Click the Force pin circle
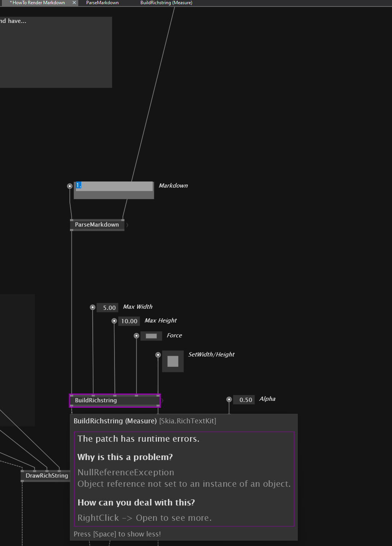Viewport: 392px width, 546px height. click(x=136, y=336)
